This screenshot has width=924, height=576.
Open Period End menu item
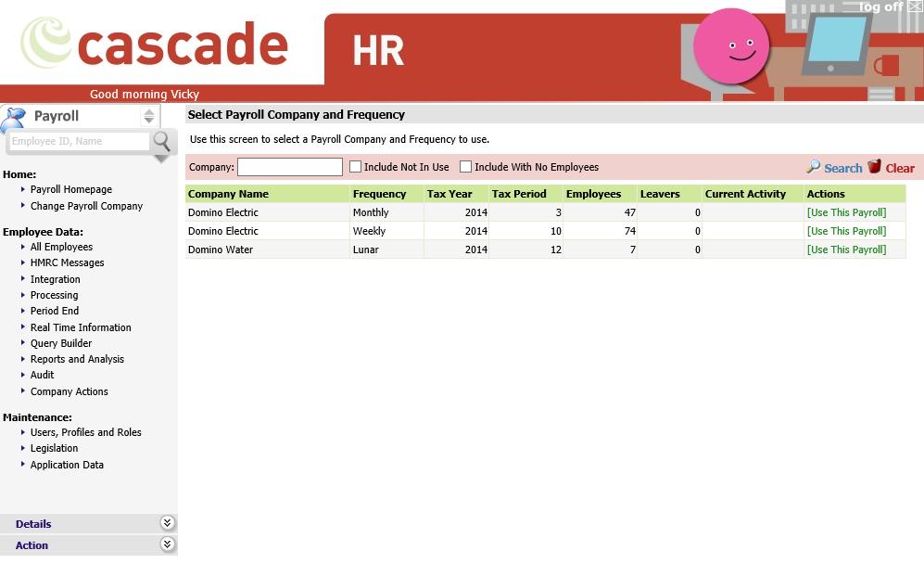[x=54, y=311]
